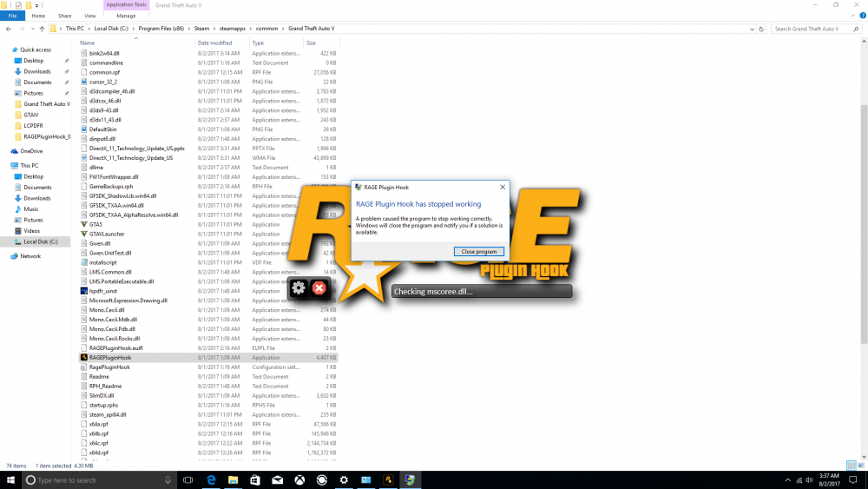
Task: Collapse the ribbon chevron
Action: (x=853, y=16)
